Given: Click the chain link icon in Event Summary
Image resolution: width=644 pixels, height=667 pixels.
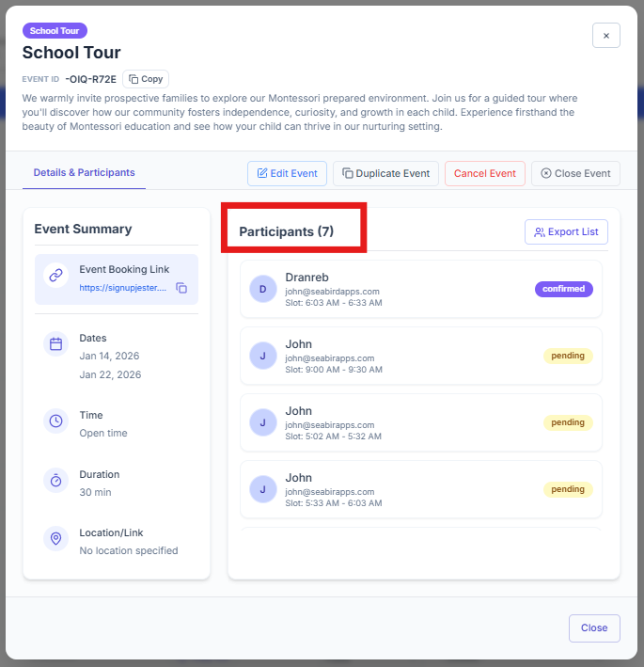Looking at the screenshot, I should click(55, 276).
